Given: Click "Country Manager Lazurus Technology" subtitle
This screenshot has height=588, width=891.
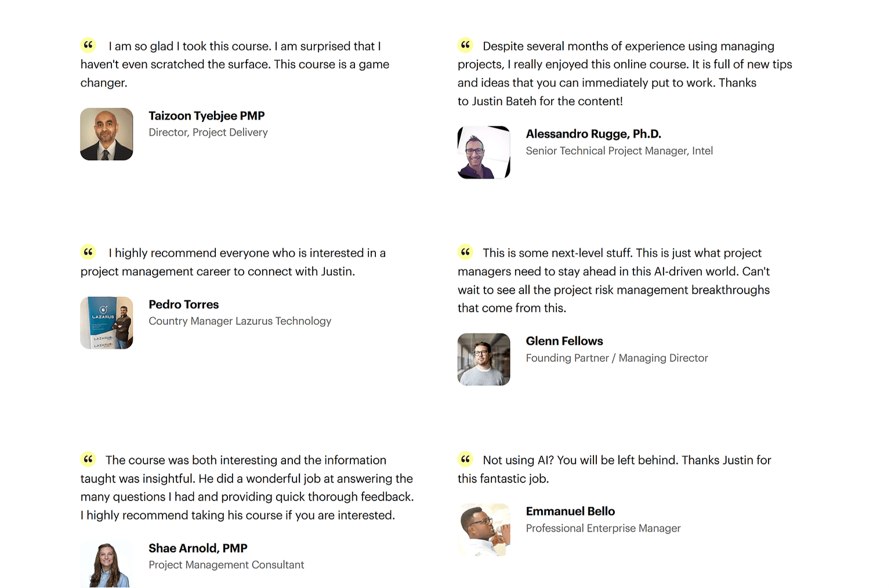Looking at the screenshot, I should [240, 321].
